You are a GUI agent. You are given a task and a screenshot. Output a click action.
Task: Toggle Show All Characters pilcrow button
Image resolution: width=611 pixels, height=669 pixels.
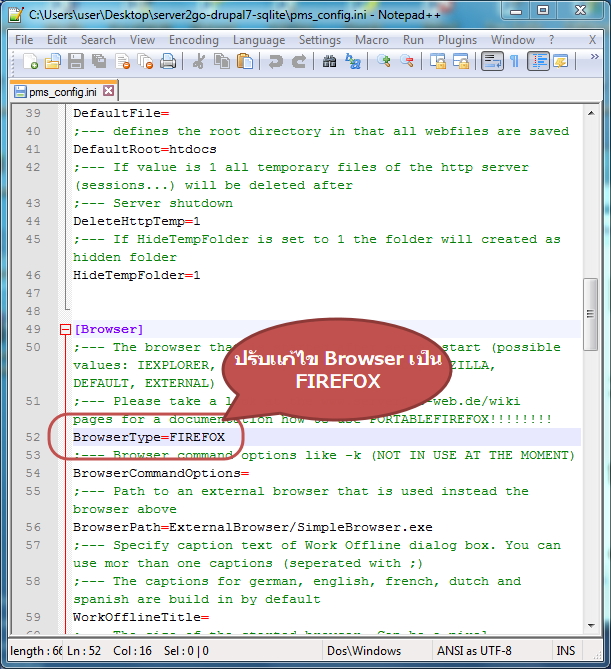click(x=515, y=61)
